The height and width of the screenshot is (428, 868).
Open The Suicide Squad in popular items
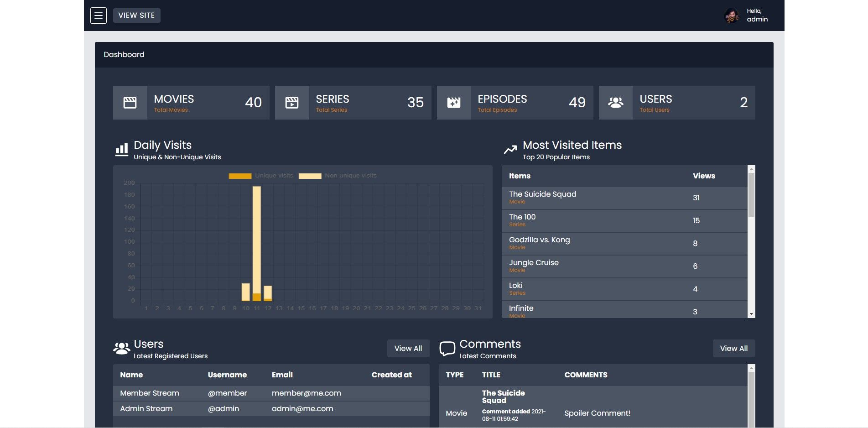pyautogui.click(x=542, y=194)
